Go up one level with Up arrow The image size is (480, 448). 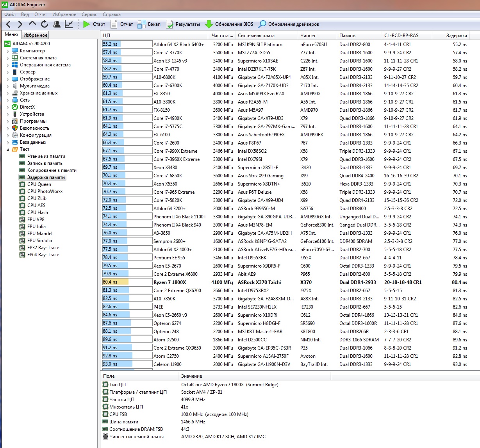pyautogui.click(x=32, y=24)
